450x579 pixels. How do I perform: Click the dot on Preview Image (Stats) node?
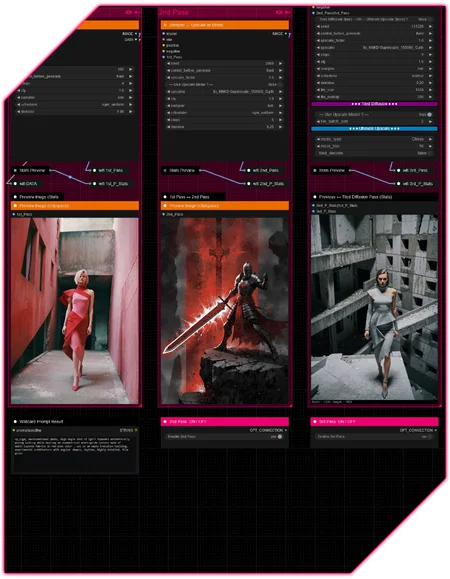[x=15, y=197]
